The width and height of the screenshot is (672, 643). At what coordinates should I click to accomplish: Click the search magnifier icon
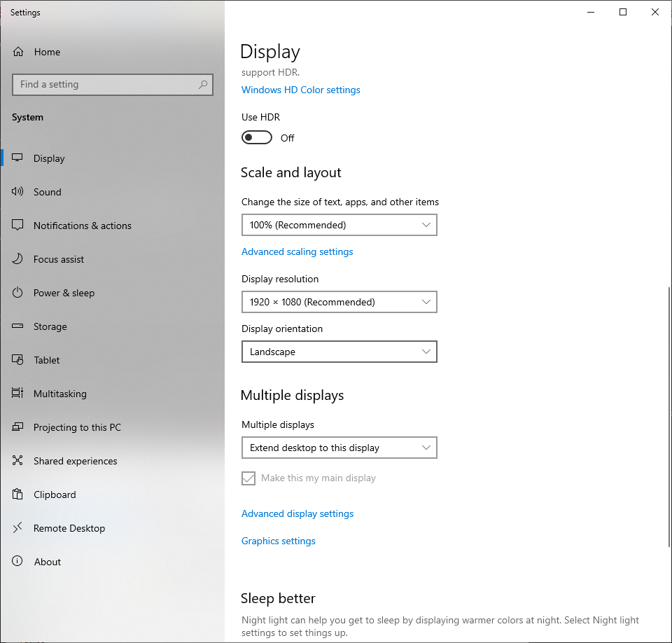(203, 85)
